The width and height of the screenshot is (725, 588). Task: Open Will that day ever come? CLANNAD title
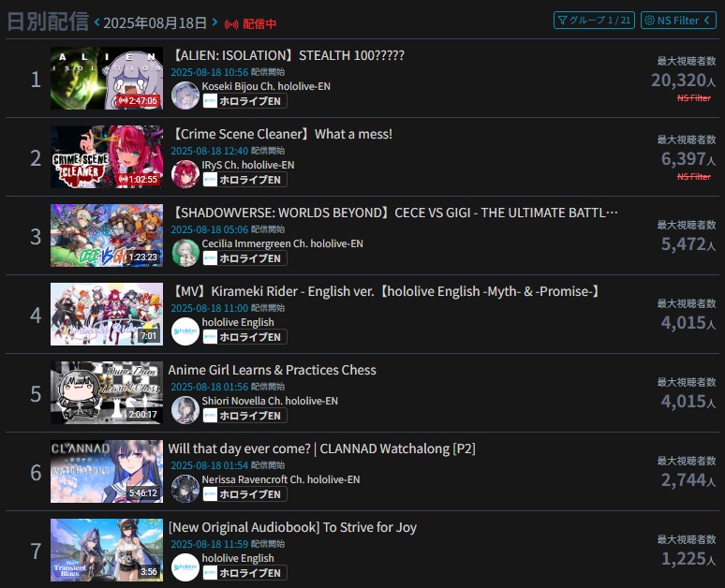(322, 448)
